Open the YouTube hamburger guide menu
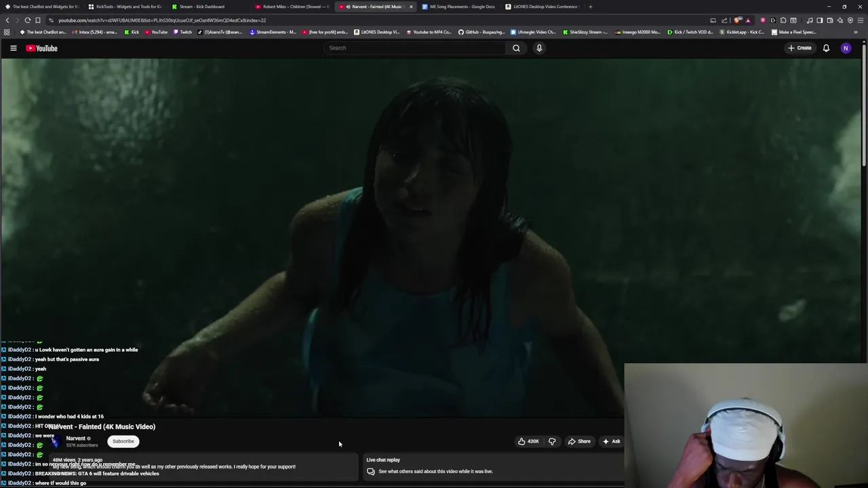Viewport: 868px width, 488px height. [13, 48]
